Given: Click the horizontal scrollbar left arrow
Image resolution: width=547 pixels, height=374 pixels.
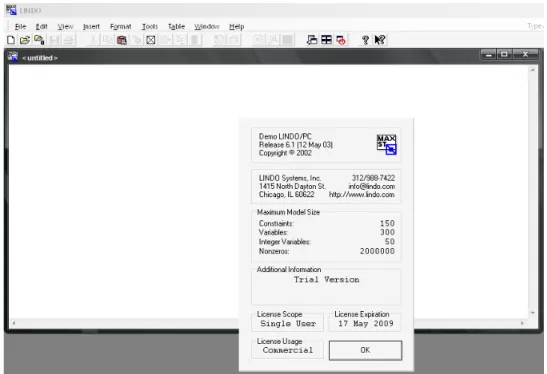Looking at the screenshot, I should click(x=14, y=323).
